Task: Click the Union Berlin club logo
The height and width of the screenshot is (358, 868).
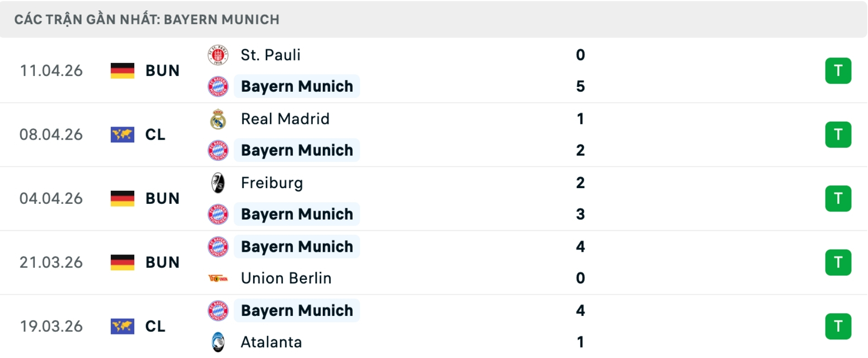Action: coord(218,278)
